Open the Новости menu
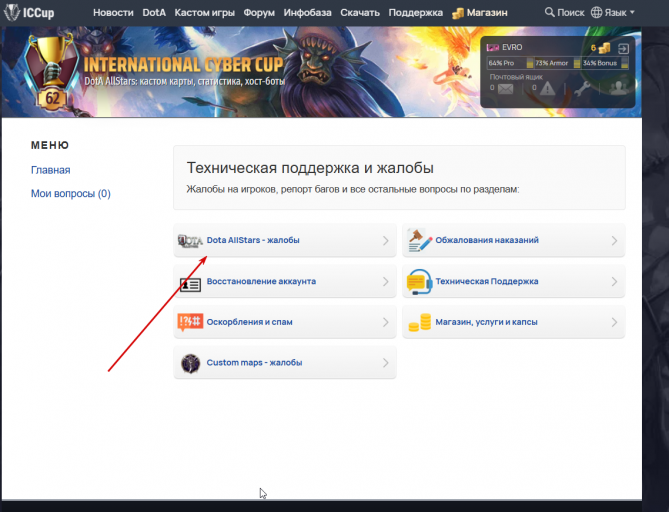The width and height of the screenshot is (669, 512). (x=113, y=13)
